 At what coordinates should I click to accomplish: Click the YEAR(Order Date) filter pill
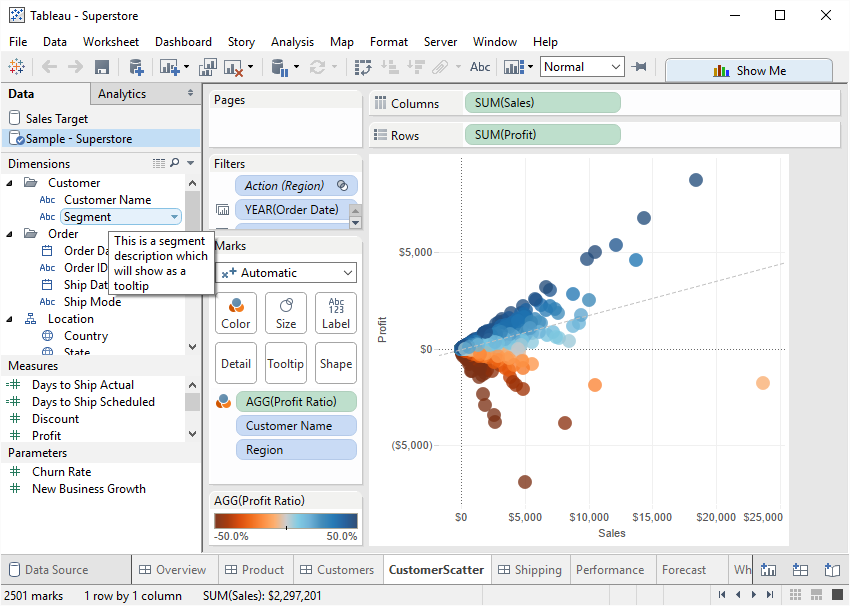point(292,209)
